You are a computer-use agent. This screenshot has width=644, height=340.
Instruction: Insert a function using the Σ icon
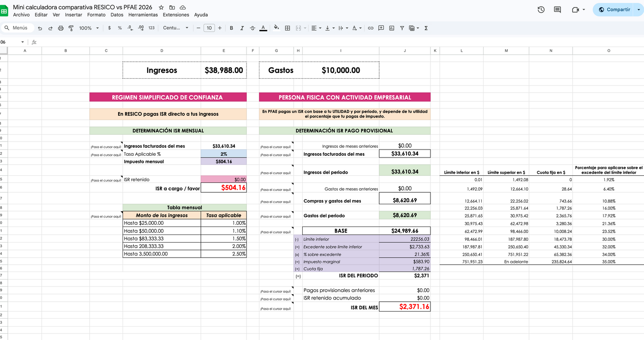point(426,28)
